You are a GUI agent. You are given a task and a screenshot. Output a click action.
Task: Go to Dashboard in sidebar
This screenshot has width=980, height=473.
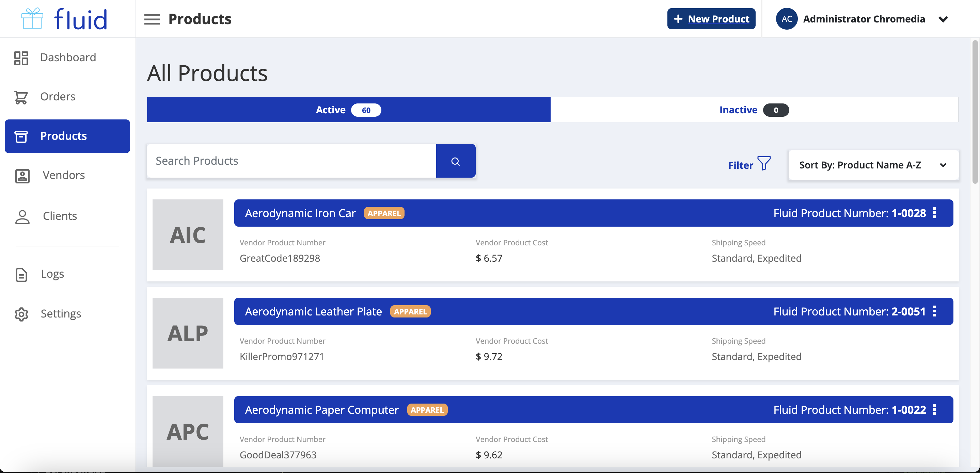(x=68, y=58)
